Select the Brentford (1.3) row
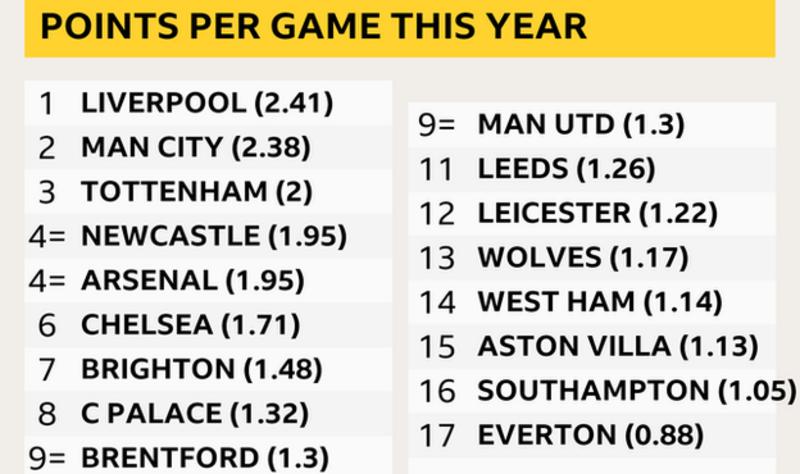The height and width of the screenshot is (474, 800). [x=205, y=457]
